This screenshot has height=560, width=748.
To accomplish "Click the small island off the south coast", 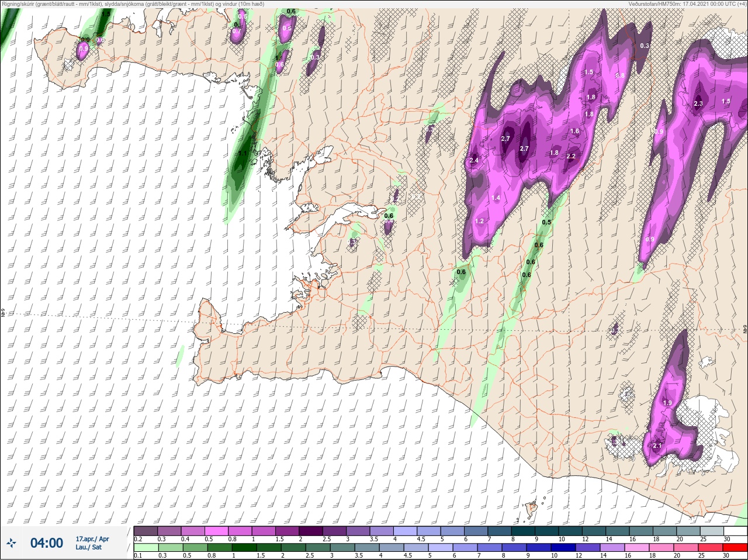I will click(531, 510).
